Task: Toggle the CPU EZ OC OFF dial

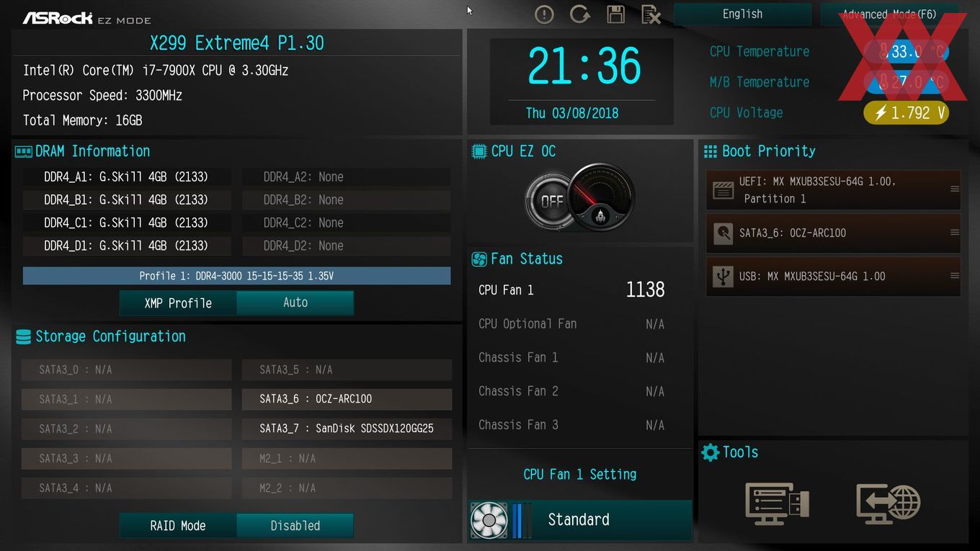Action: click(x=550, y=201)
